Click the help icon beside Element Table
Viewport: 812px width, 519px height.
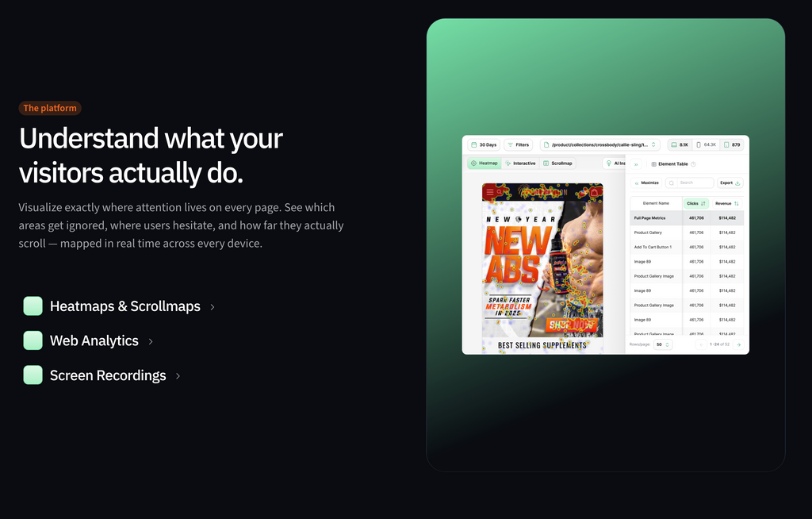[693, 163]
